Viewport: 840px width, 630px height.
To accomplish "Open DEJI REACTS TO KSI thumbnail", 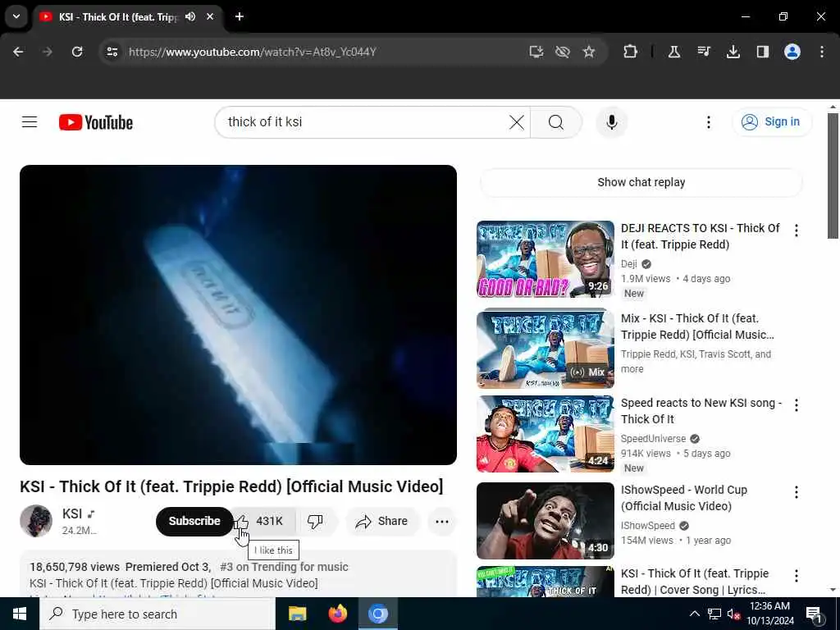I will tap(546, 259).
